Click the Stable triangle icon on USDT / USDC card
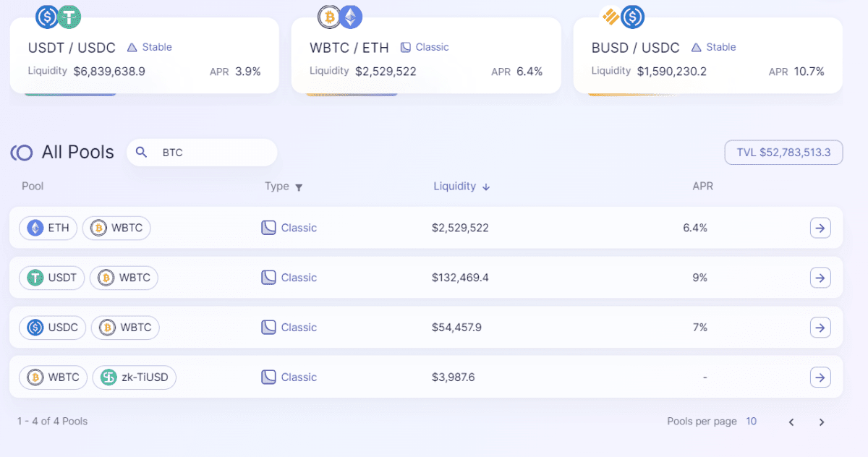 coord(132,48)
